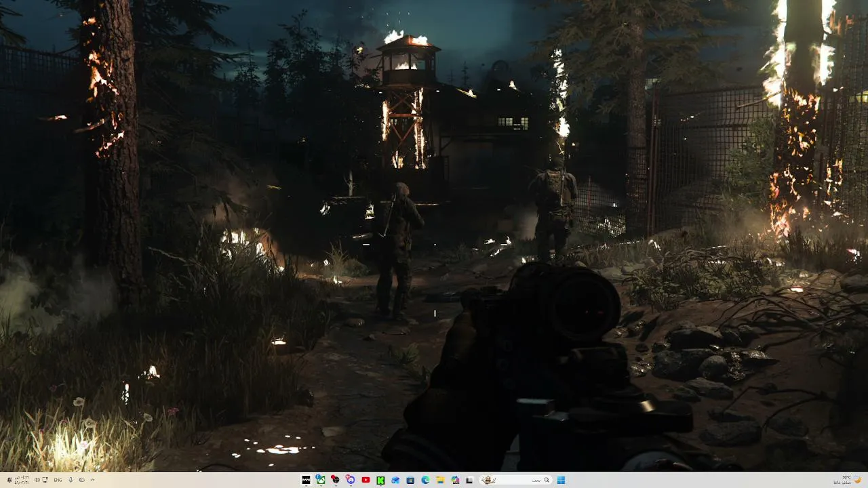Switch the ENG input language indicator
Screen dimensions: 868x488
[58, 480]
